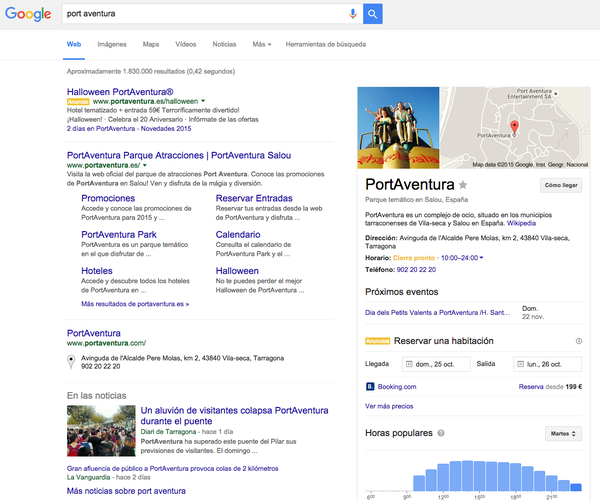Click the dark blue highlighted bar in popular hours chart
This screenshot has width=600, height=502.
click(x=576, y=487)
